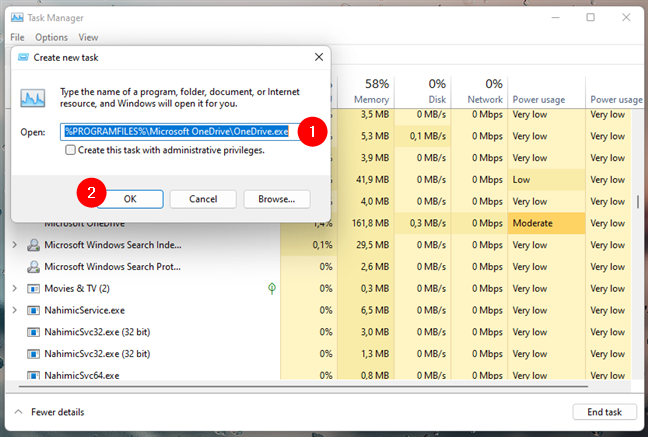Click the Task Manager title bar icon
The image size is (648, 437).
(17, 17)
